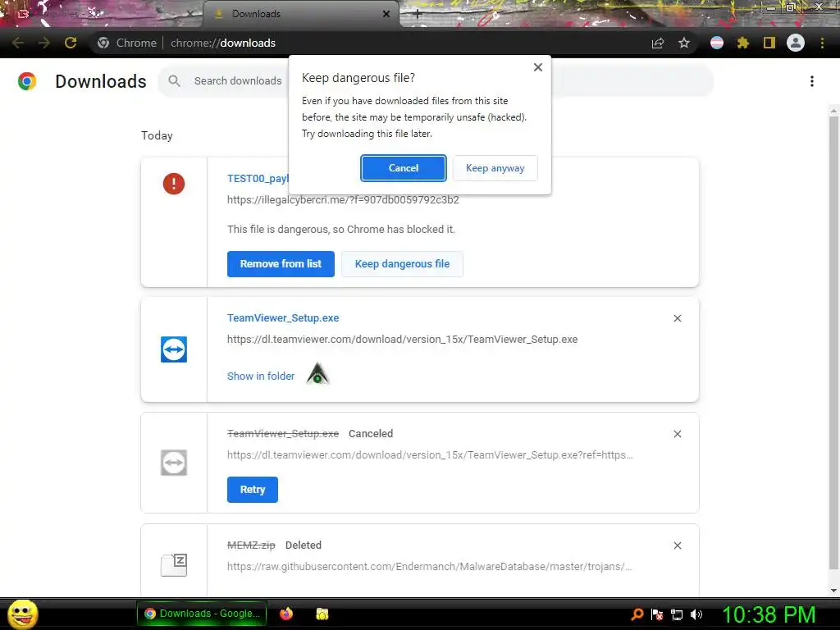
Task: Focus the Search downloads field
Action: (238, 81)
